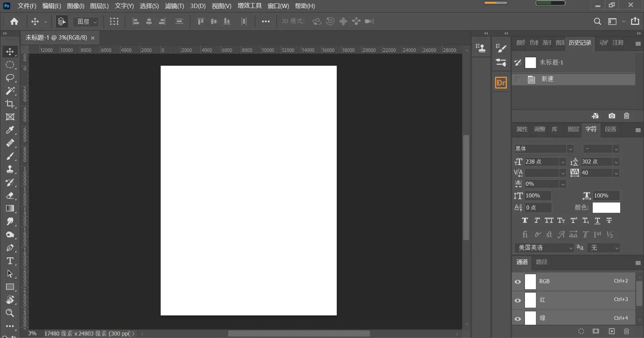The height and width of the screenshot is (338, 644).
Task: Select the Eyedropper tool
Action: click(10, 130)
